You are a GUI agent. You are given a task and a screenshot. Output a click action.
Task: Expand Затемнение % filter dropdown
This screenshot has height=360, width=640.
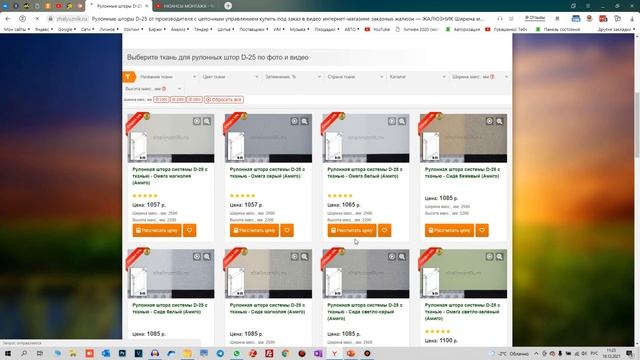[x=292, y=77]
